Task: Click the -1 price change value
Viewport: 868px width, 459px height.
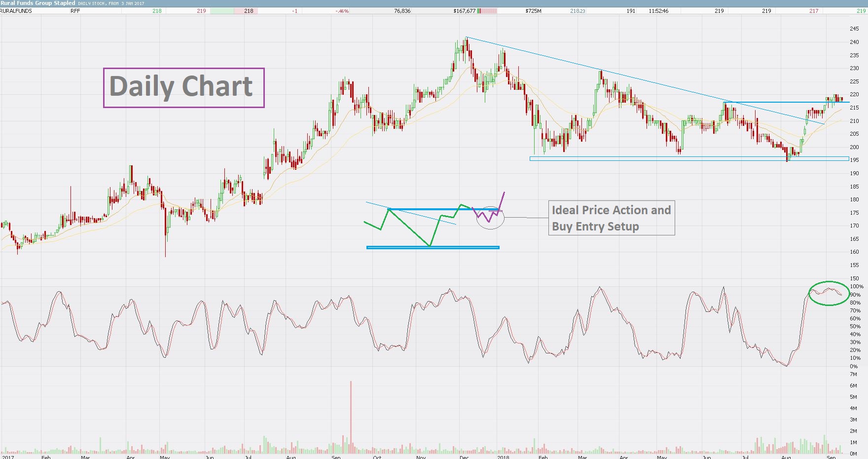Action: click(x=295, y=11)
